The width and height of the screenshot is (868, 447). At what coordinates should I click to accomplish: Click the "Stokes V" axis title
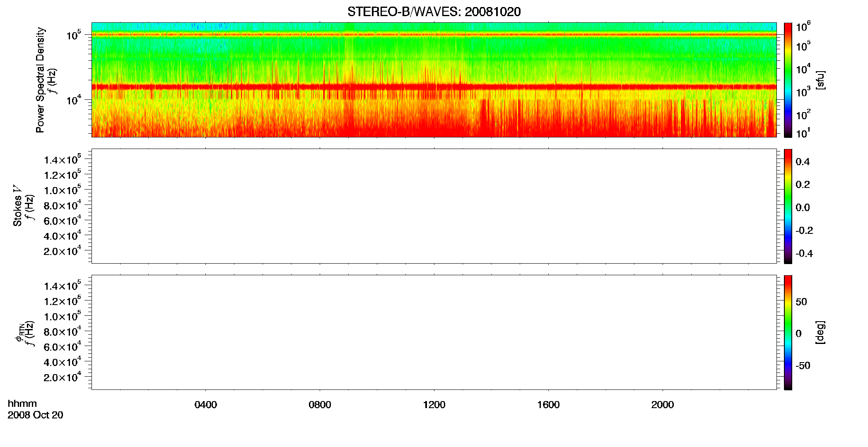18,206
